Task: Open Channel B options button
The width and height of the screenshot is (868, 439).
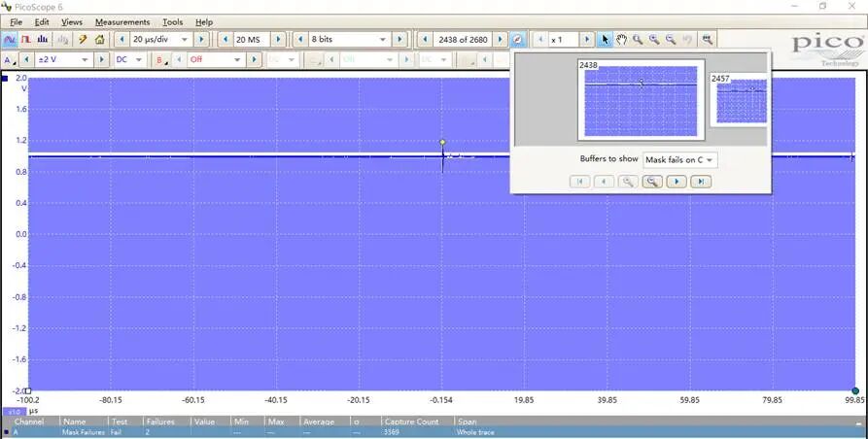Action: (x=161, y=59)
